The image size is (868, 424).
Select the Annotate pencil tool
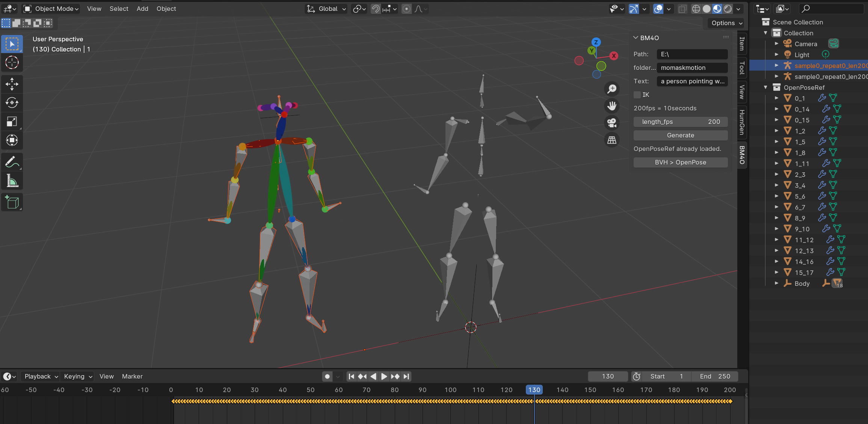tap(12, 162)
